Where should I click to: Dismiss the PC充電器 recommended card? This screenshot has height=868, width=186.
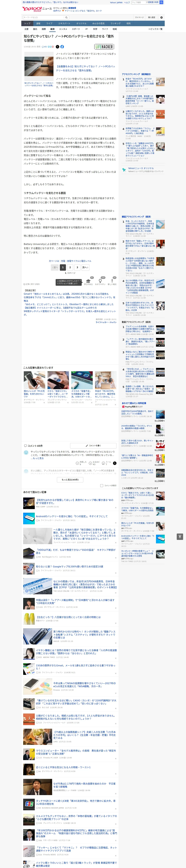tap(44, 402)
